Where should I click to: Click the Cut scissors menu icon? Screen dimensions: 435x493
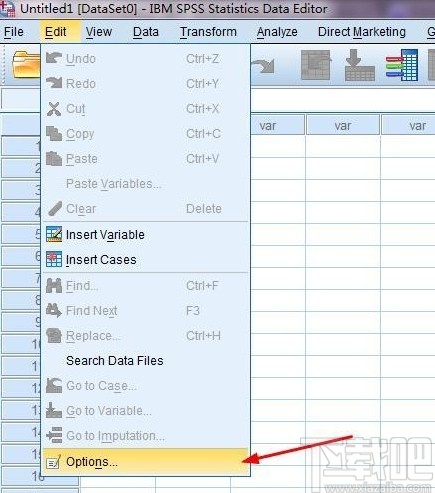point(54,109)
